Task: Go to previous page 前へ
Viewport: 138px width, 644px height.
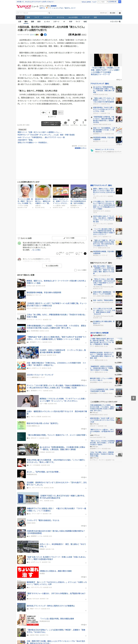Action: pyautogui.click(x=43, y=112)
